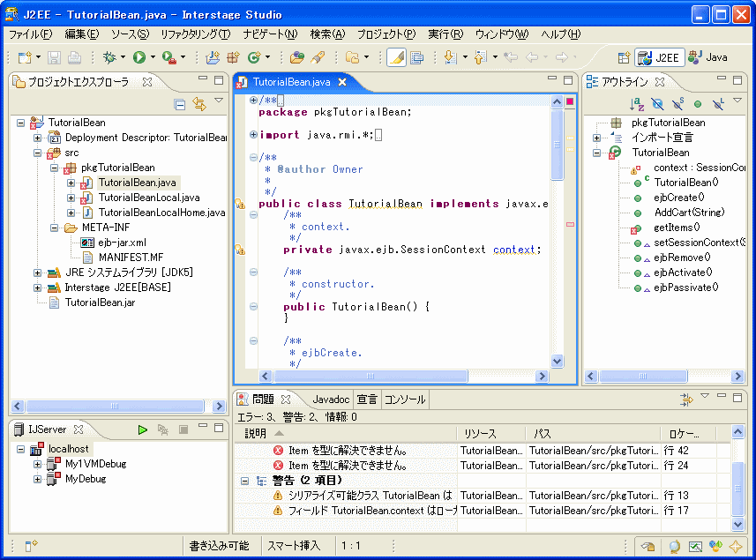Switch to the J2EE perspective
This screenshot has width=756, height=560.
pos(659,58)
